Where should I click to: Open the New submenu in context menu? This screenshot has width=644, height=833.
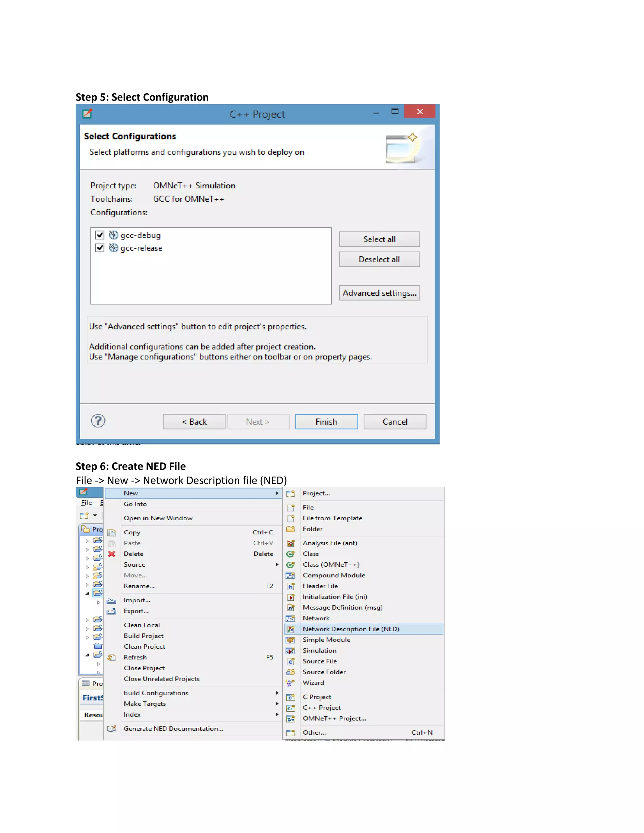193,493
